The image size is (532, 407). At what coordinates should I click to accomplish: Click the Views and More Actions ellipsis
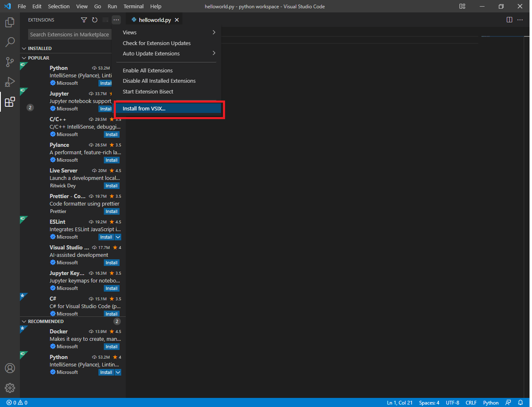[116, 20]
